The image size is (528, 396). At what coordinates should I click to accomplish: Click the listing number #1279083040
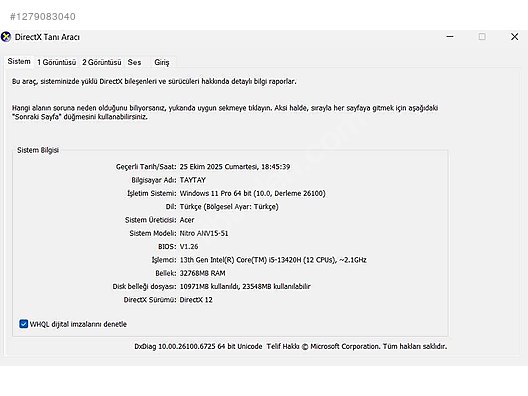(x=43, y=16)
